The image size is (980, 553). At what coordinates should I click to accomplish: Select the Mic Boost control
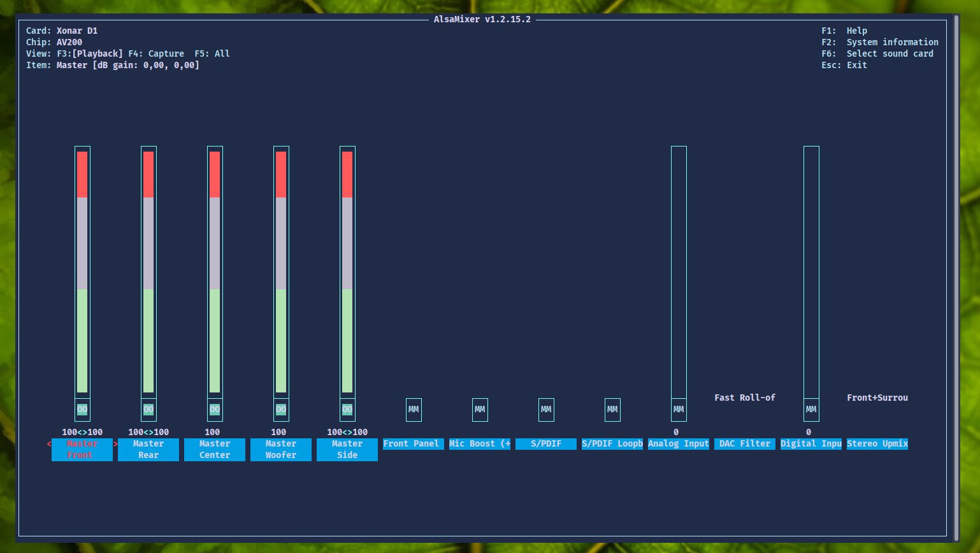click(x=480, y=444)
